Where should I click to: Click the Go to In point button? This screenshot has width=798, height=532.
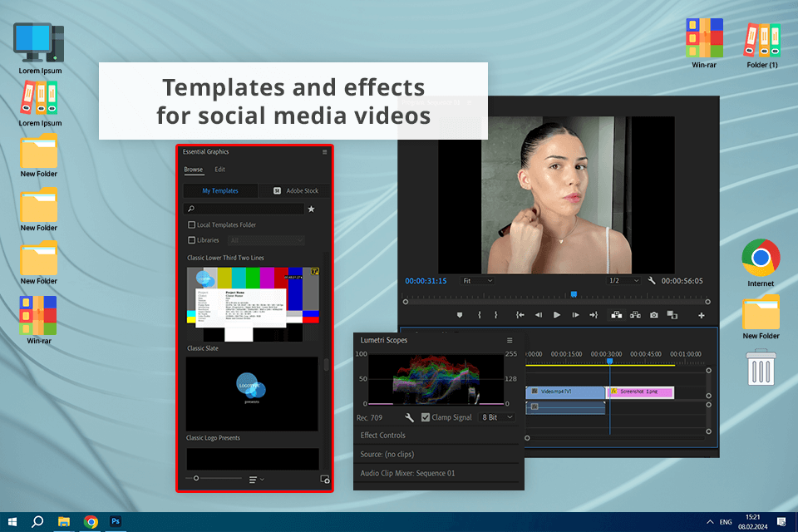click(x=520, y=315)
